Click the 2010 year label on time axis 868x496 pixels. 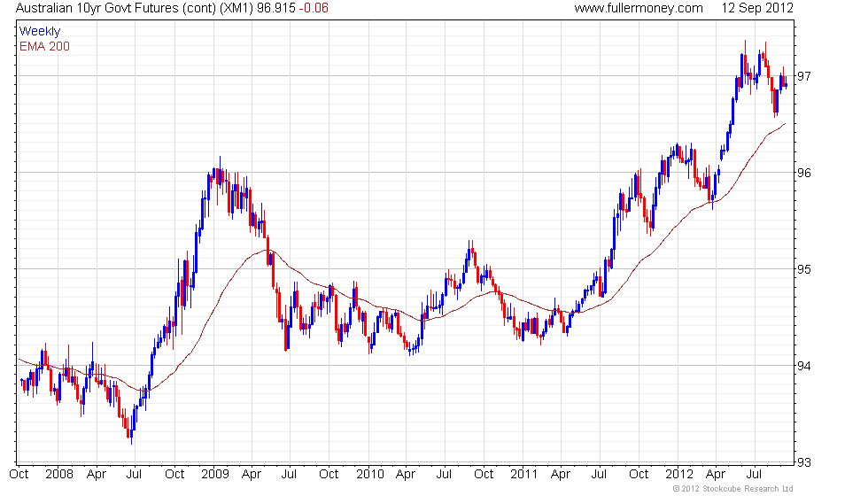tap(370, 475)
